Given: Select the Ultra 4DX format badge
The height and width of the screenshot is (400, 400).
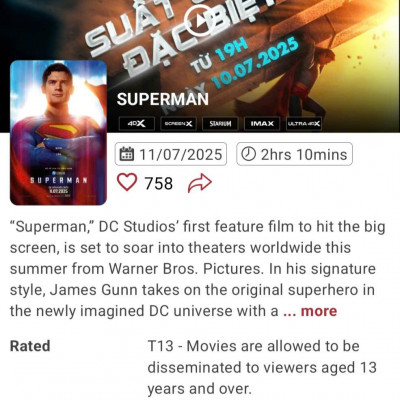Looking at the screenshot, I should click(304, 124).
